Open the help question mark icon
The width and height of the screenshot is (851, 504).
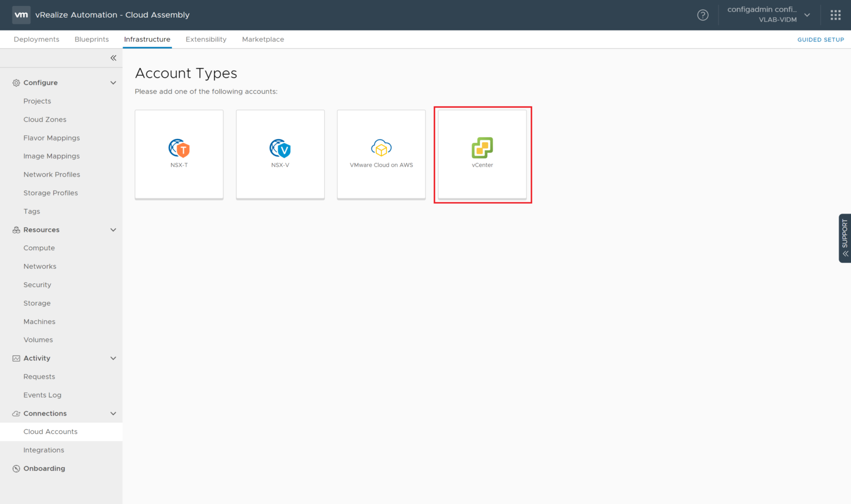[703, 15]
